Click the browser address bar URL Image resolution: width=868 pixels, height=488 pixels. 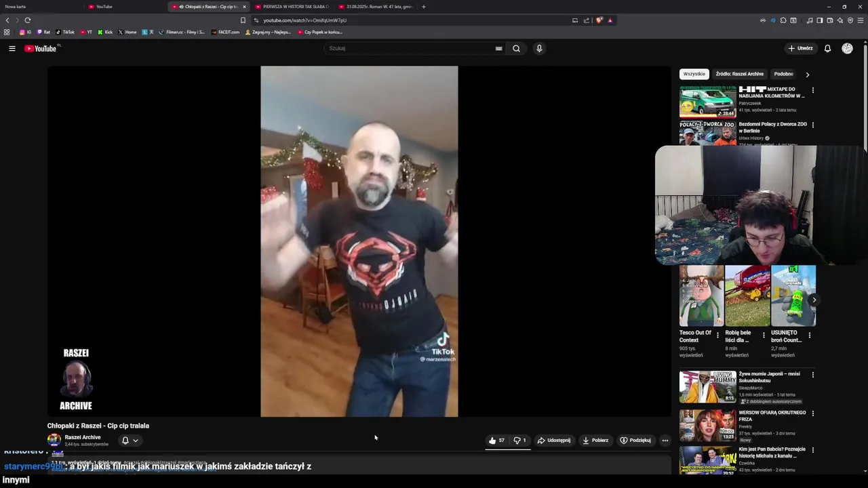coord(304,20)
